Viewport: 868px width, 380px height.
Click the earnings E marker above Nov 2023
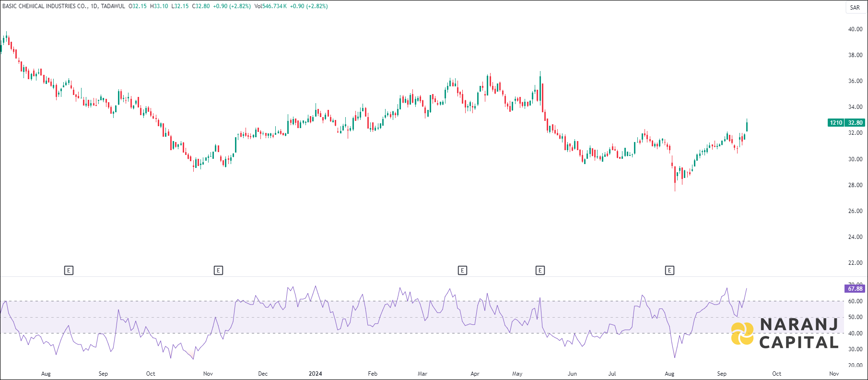218,271
